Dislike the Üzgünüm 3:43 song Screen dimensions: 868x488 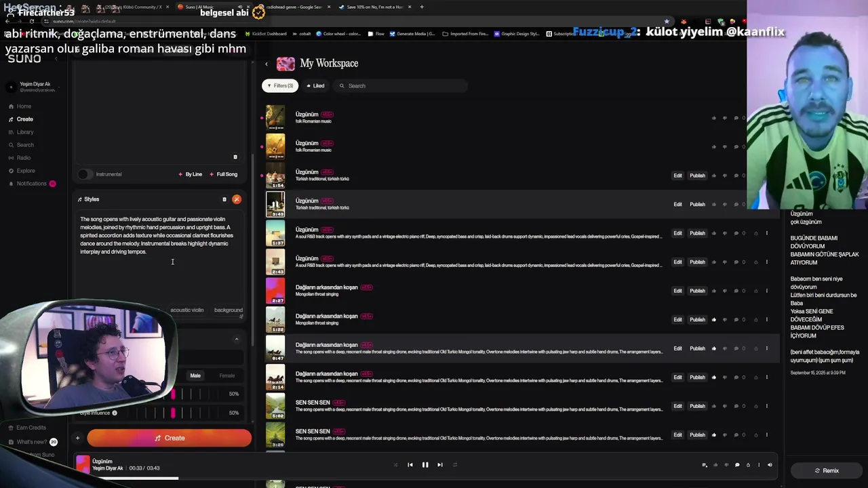click(725, 204)
